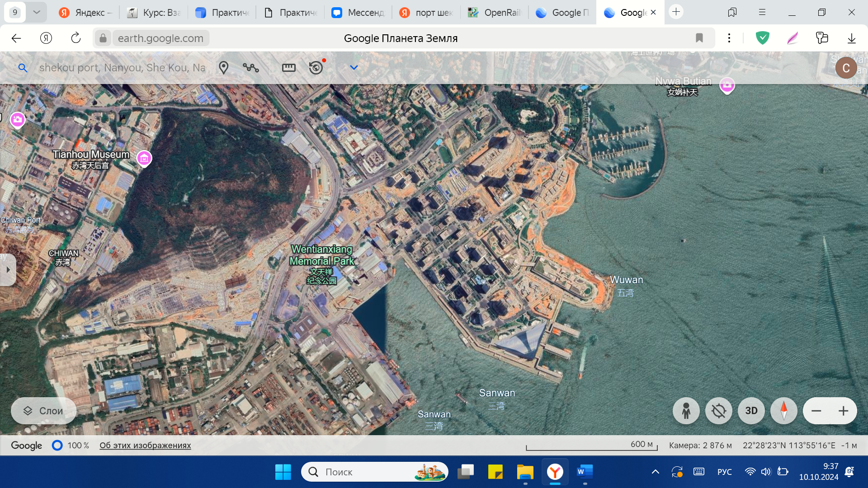Expand the tab groups dropdown arrow
Viewport: 868px width, 488px height.
[x=37, y=12]
